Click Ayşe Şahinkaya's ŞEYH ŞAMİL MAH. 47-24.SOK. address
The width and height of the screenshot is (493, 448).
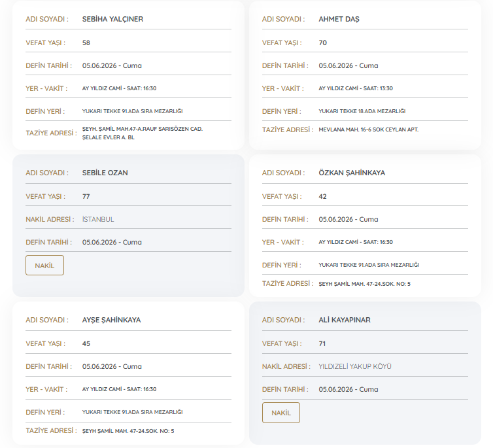tap(128, 431)
